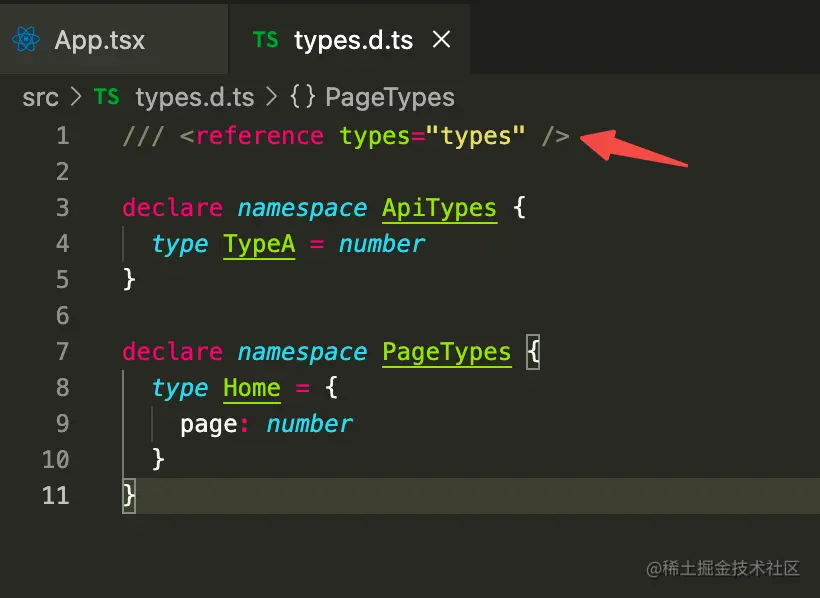Expand the PageTypes breadcrumb entry
Screen dimensions: 820x598
(x=390, y=97)
